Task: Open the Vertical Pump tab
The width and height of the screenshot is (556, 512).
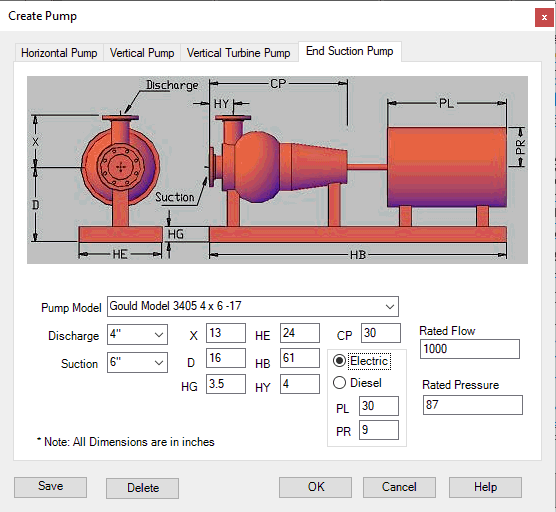Action: pyautogui.click(x=142, y=53)
